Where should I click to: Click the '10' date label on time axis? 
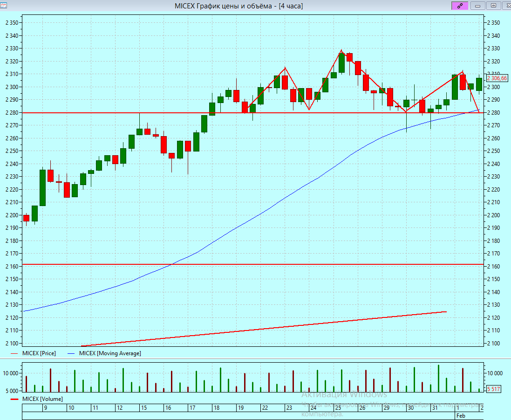(71, 407)
